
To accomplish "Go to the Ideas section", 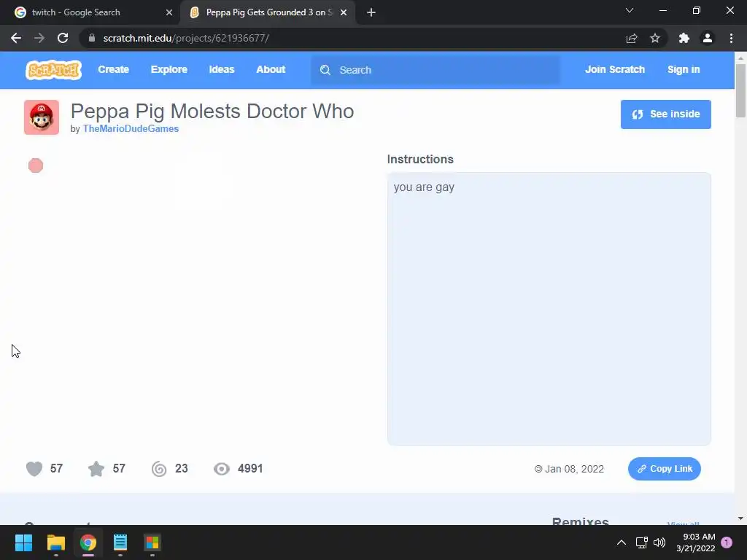I will [222, 69].
